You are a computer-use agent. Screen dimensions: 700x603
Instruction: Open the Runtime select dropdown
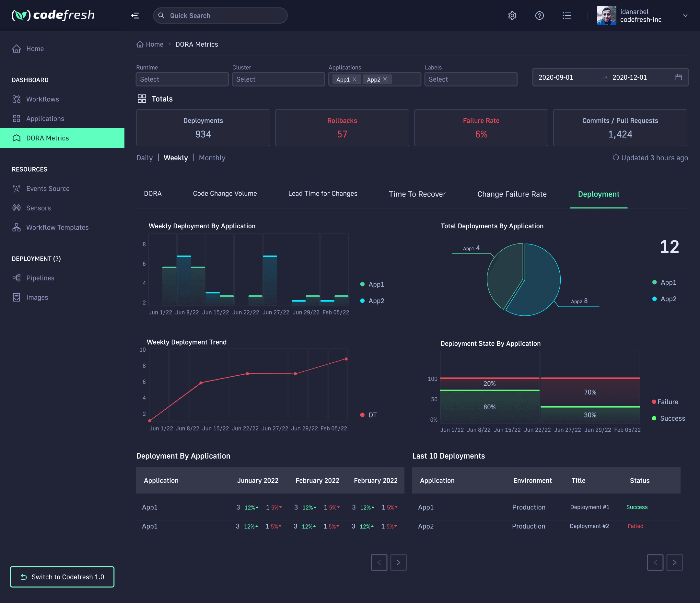tap(182, 79)
